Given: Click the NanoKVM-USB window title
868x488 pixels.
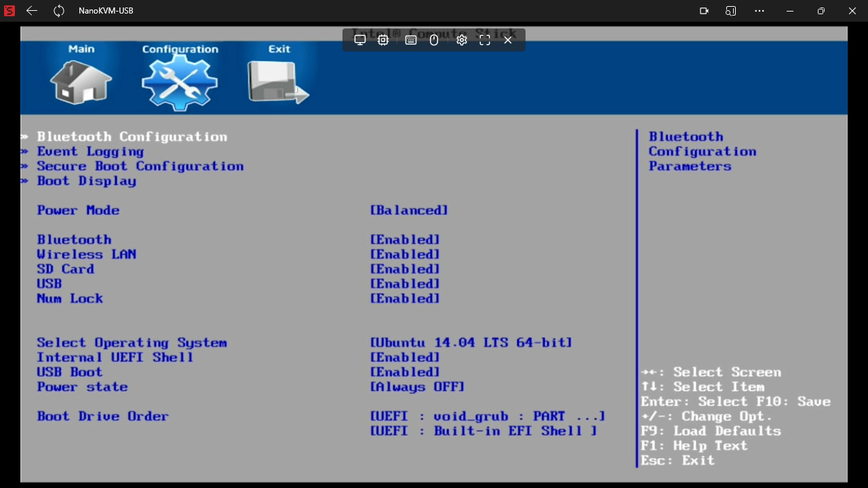Looking at the screenshot, I should (106, 11).
